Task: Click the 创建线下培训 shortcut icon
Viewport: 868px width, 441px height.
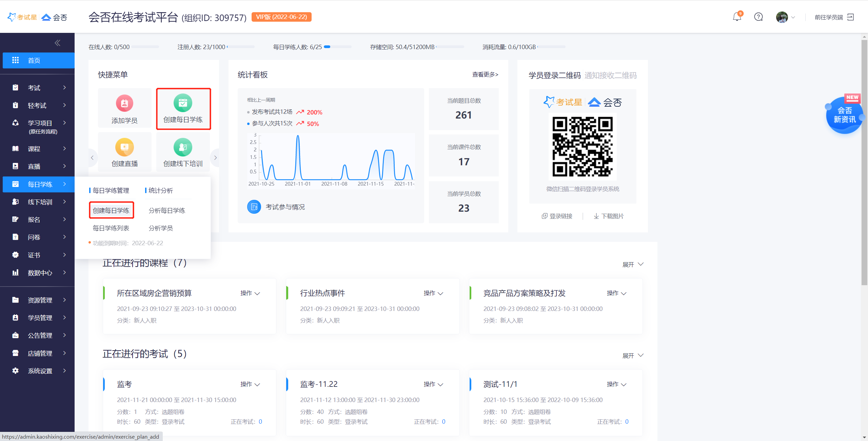Action: click(183, 147)
